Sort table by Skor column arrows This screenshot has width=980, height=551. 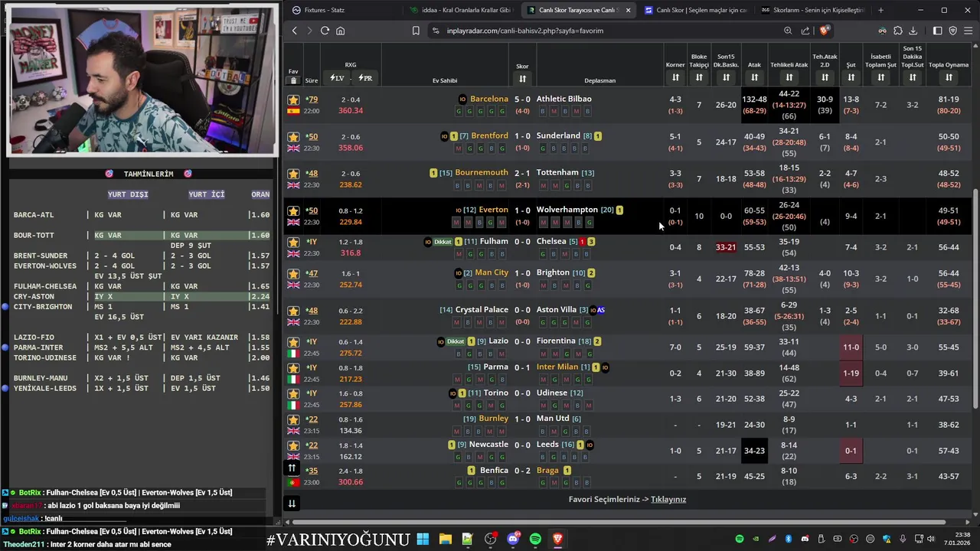(x=522, y=79)
